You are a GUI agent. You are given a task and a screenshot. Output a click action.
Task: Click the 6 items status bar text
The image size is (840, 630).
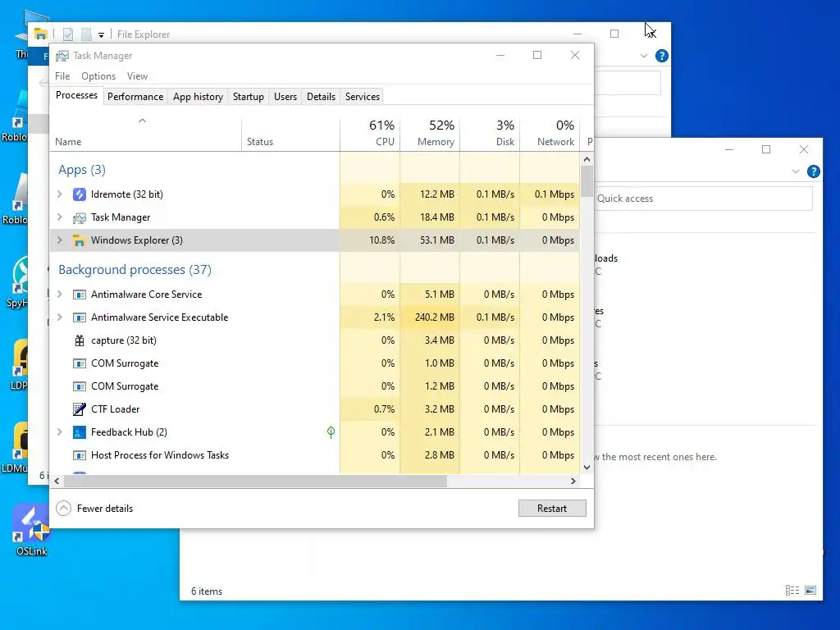click(207, 591)
